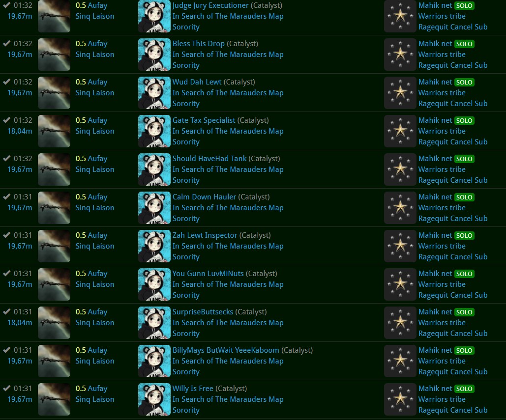This screenshot has height=420, width=506.
Task: Click Sorority alliance in Calm Down Hauler row
Action: point(186,219)
